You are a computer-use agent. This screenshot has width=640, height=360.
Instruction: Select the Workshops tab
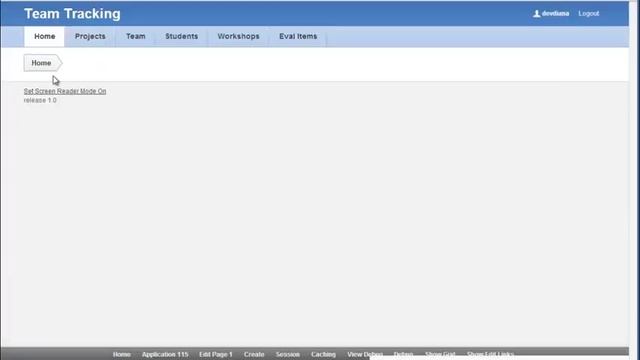(238, 36)
